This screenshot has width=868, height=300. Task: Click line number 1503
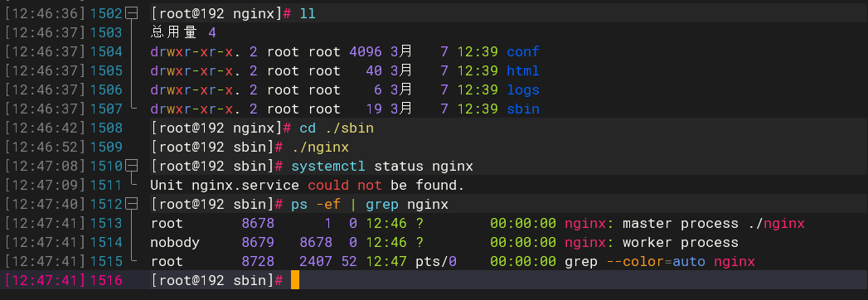click(106, 33)
